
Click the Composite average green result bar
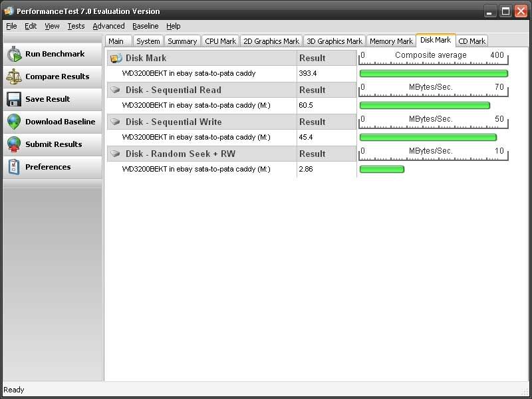[434, 73]
